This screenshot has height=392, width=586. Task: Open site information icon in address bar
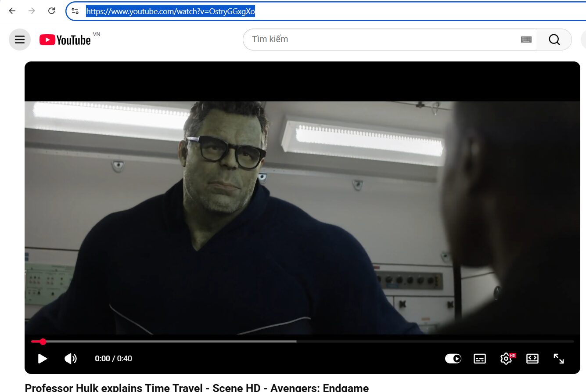click(x=75, y=11)
